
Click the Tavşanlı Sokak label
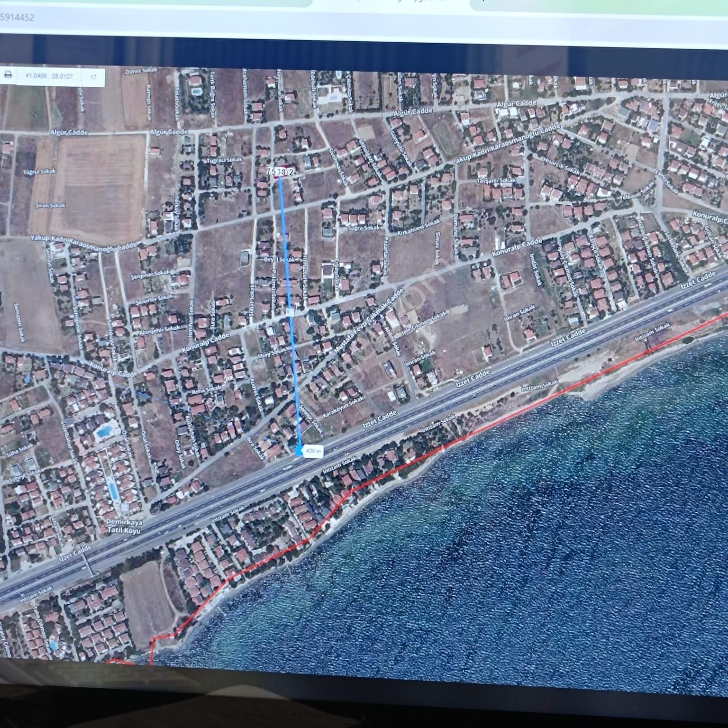pyautogui.click(x=496, y=181)
